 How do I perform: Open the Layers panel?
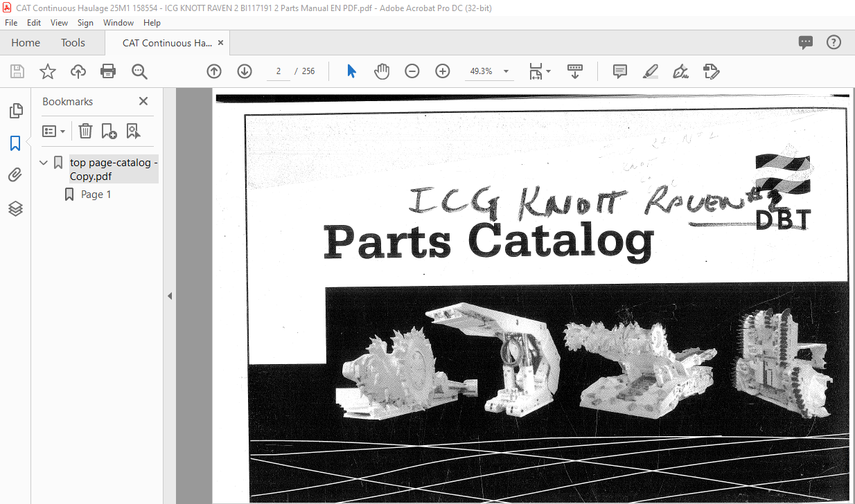pos(15,208)
